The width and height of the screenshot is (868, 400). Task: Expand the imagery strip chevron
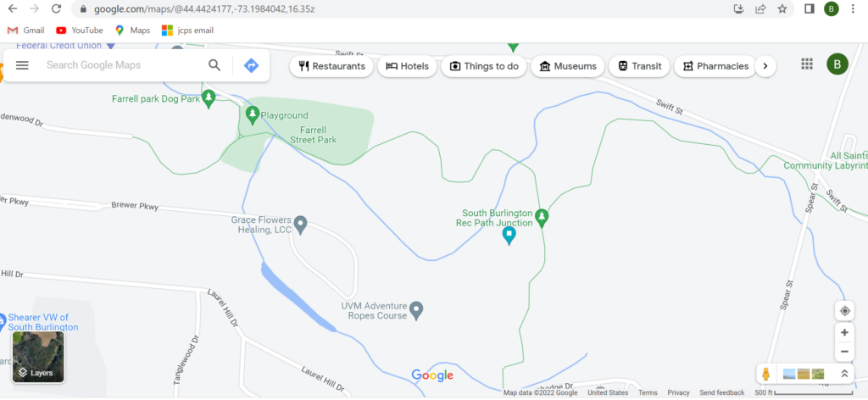click(x=844, y=374)
